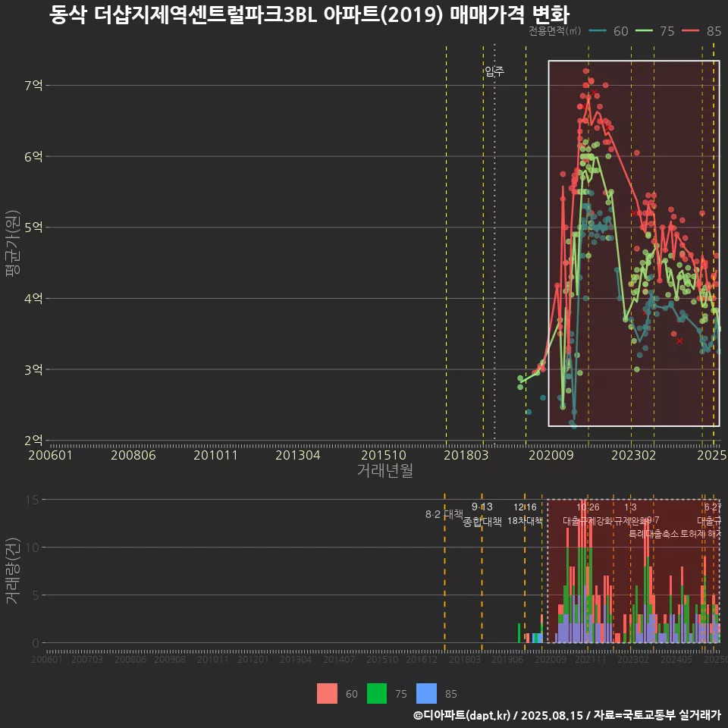Click the 종합대책 annotation text
The height and width of the screenshot is (728, 728).
coord(482,522)
